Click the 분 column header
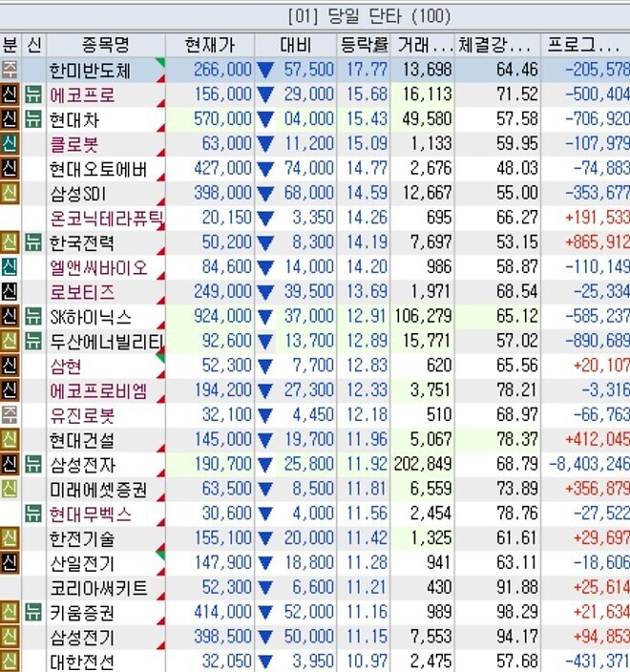 tap(10, 45)
